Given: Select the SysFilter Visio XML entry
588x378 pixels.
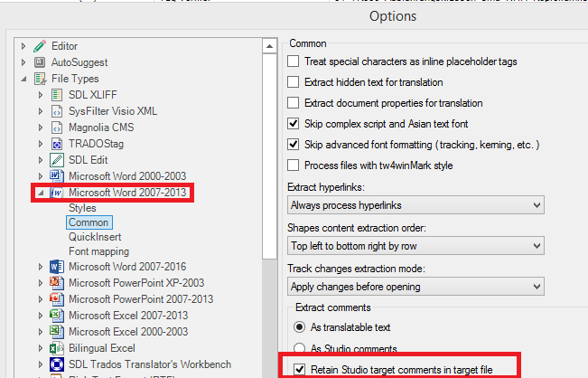Looking at the screenshot, I should (113, 111).
